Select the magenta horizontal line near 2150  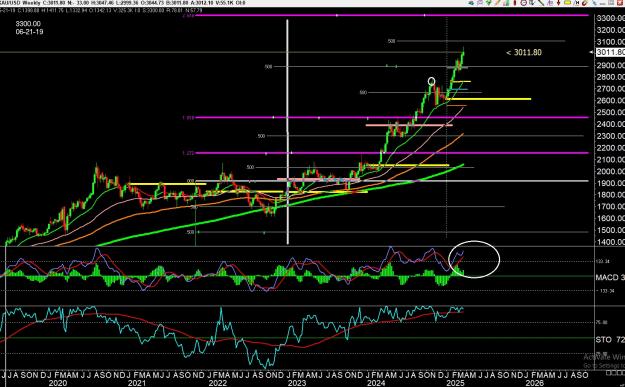(391, 153)
